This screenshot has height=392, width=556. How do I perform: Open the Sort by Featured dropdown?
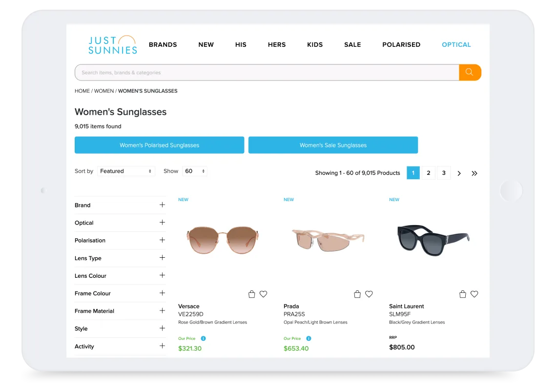pyautogui.click(x=126, y=171)
